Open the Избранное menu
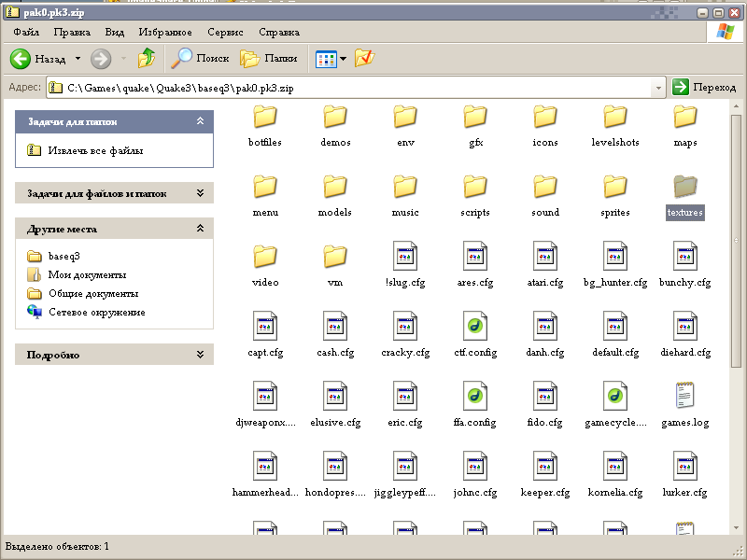This screenshot has width=747, height=560. click(x=165, y=32)
